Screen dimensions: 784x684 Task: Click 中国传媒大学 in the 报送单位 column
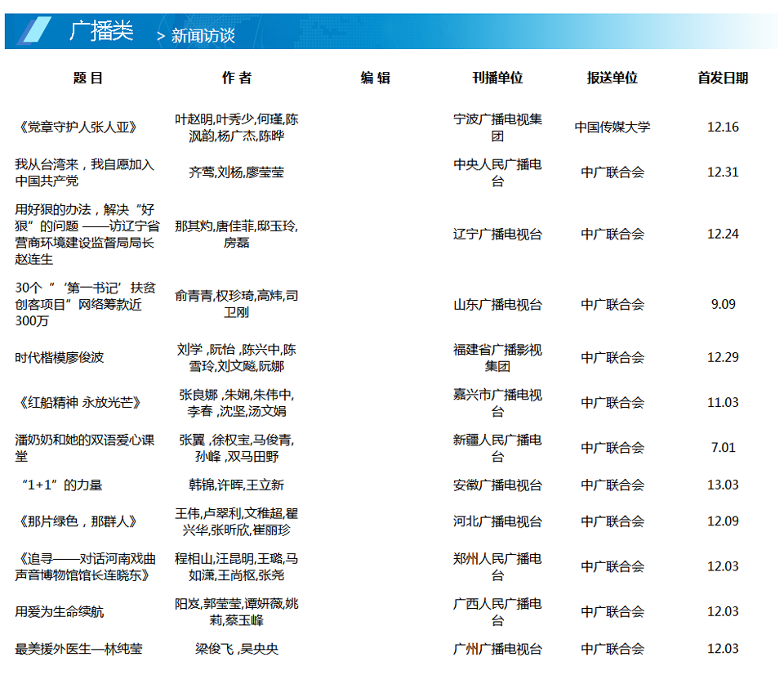click(612, 127)
